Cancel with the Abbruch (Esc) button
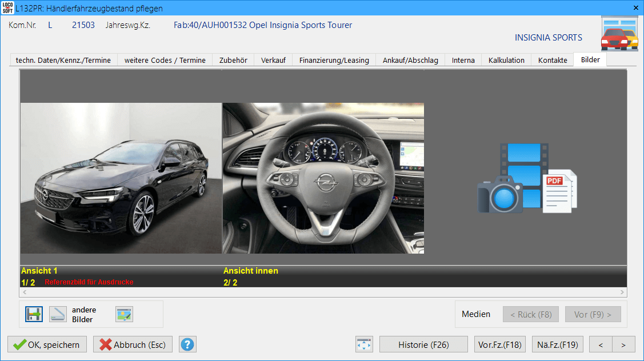Image resolution: width=644 pixels, height=361 pixels. coord(133,344)
